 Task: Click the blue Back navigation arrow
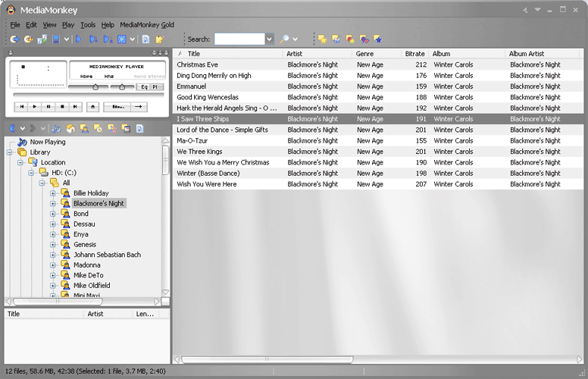[12, 129]
